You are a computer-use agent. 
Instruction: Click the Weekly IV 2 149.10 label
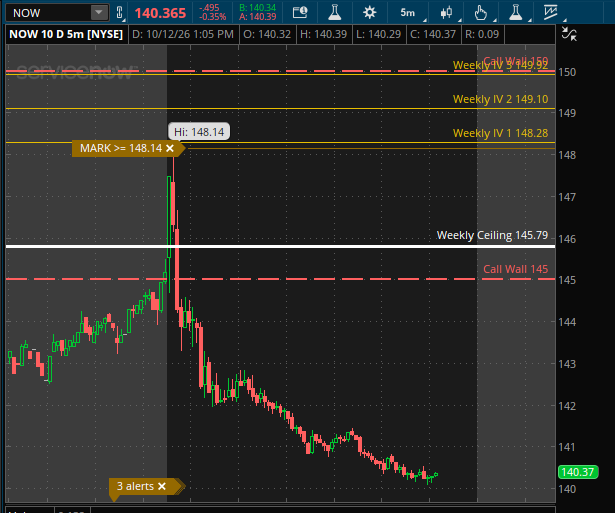point(500,99)
